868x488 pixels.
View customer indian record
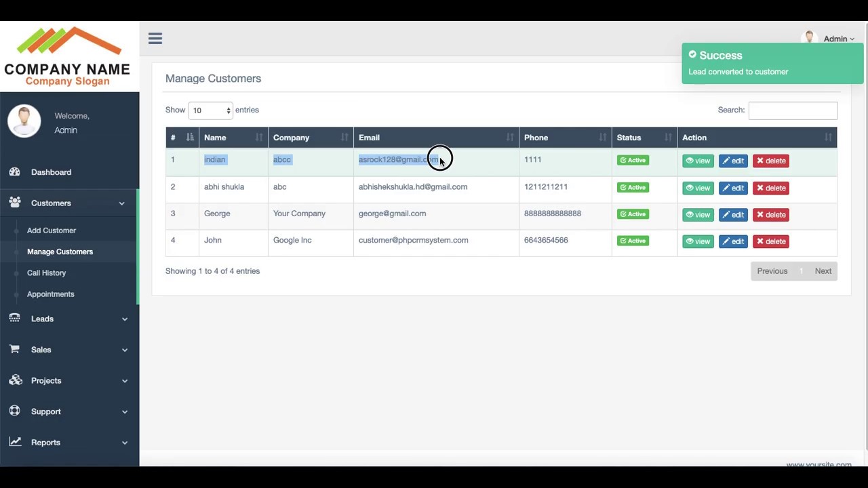pyautogui.click(x=698, y=161)
